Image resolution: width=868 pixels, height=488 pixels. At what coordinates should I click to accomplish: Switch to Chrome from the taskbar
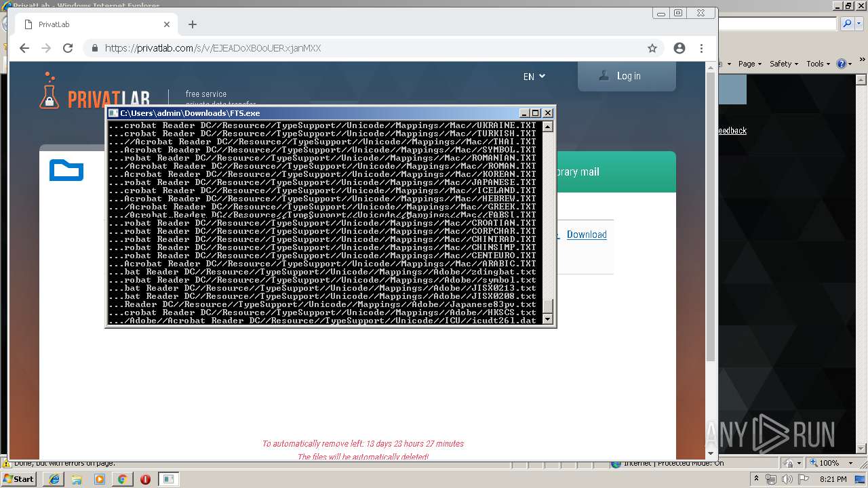(122, 479)
